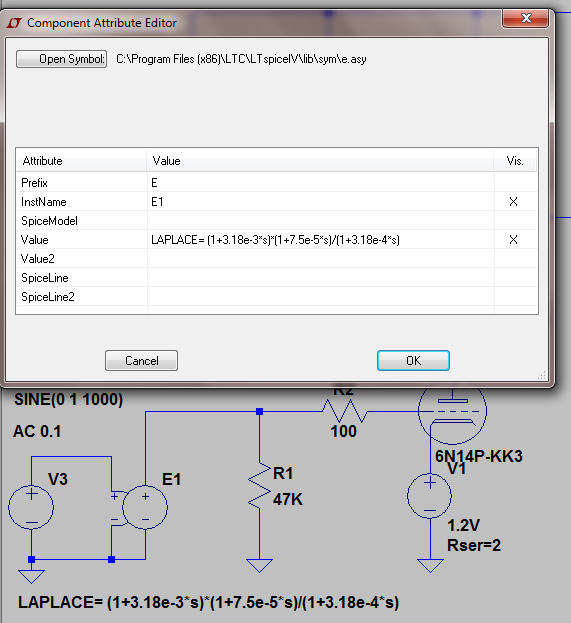
Task: Click the R2 resistor symbol above 100
Action: [344, 411]
